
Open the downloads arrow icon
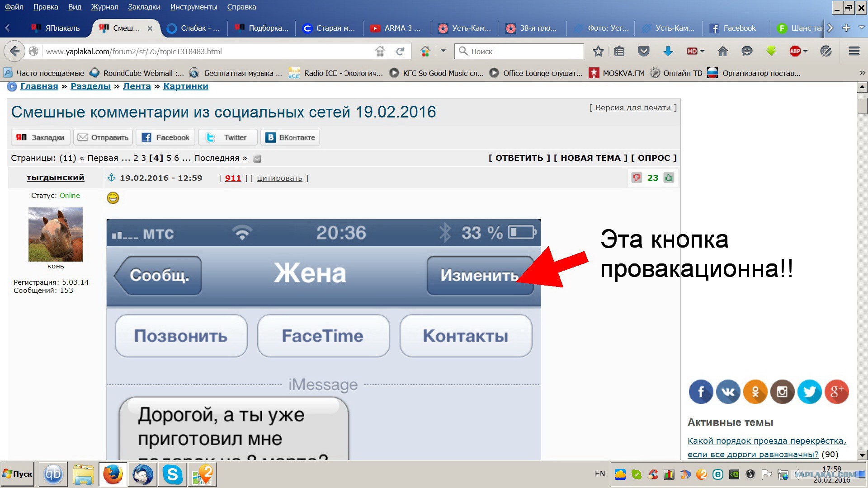pos(668,52)
